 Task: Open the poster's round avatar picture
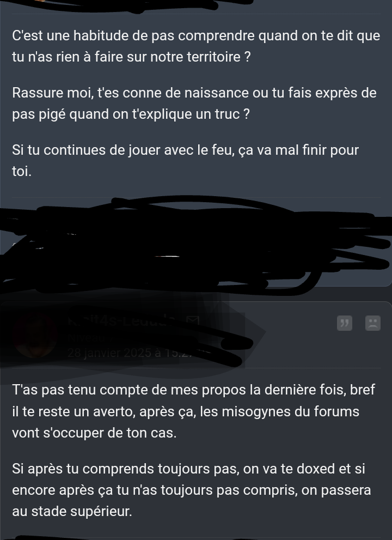click(x=35, y=336)
